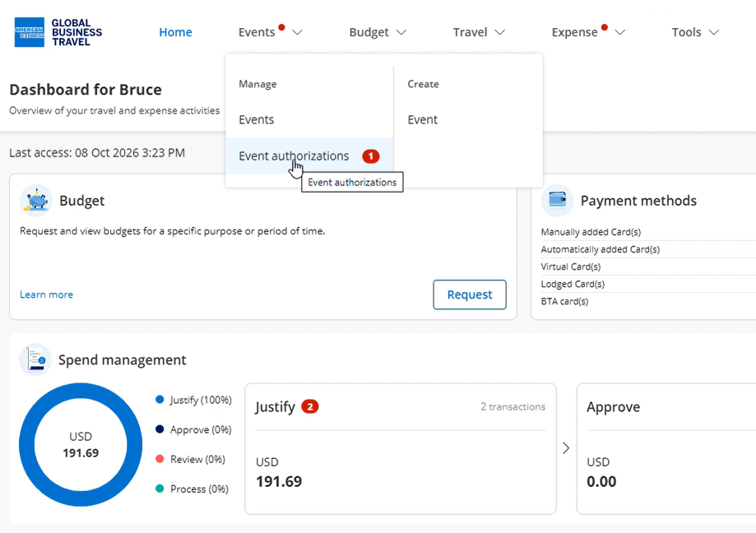Click the Automatically added Card(s) row
Viewport: 756px width, 533px height.
[x=648, y=249]
